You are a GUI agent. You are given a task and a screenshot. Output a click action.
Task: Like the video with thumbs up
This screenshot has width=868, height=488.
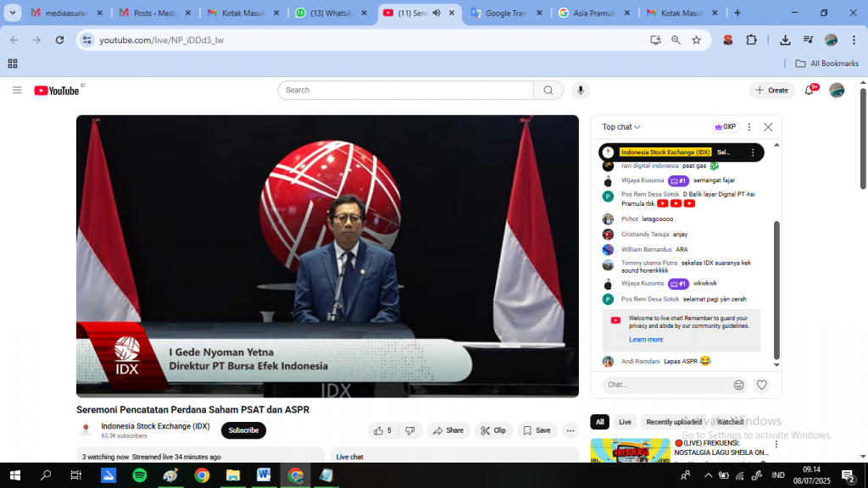point(382,430)
